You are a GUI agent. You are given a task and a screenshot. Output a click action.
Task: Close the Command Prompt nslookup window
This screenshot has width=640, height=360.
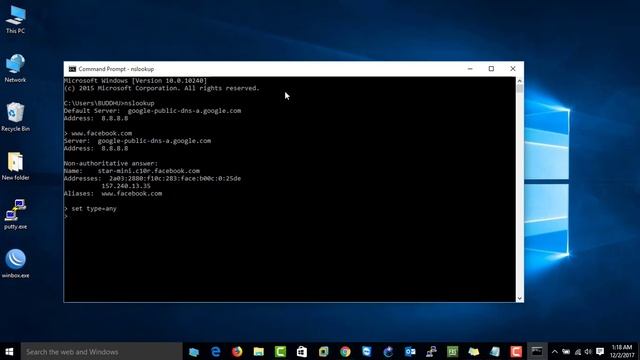click(x=513, y=69)
